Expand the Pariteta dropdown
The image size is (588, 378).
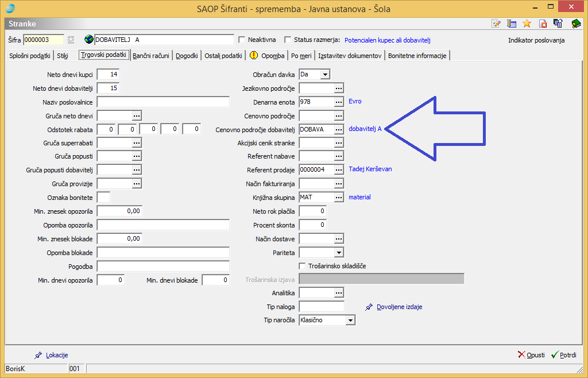click(339, 252)
